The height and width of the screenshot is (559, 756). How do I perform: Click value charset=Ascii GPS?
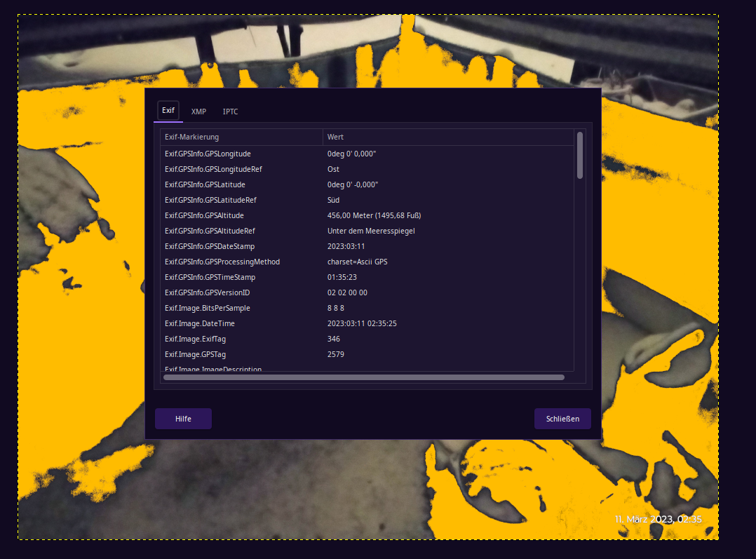tap(357, 262)
